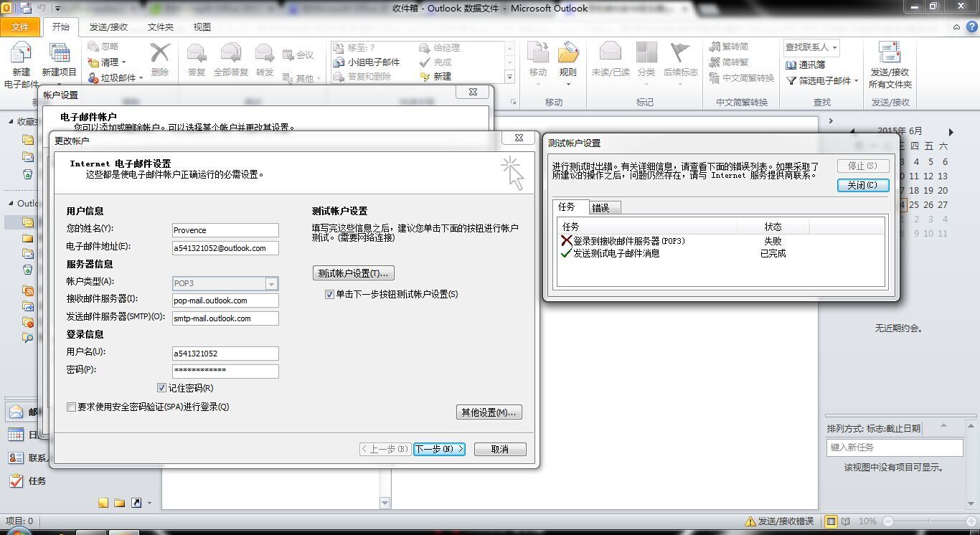
Task: Collapse the Favorites (收藏夹) section arrow
Action: [11, 122]
